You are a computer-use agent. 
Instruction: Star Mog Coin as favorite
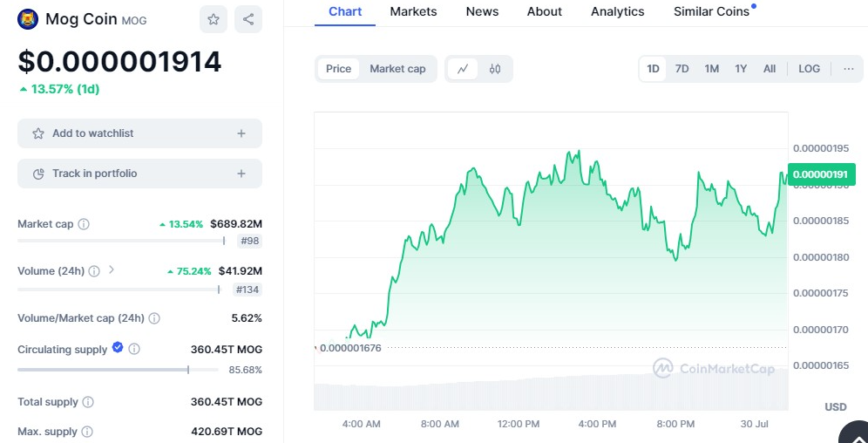click(214, 19)
